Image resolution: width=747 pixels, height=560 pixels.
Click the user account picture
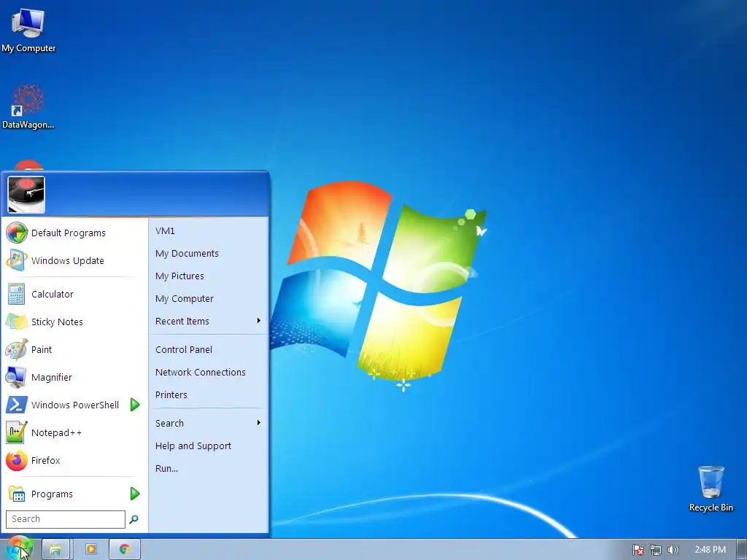[26, 195]
